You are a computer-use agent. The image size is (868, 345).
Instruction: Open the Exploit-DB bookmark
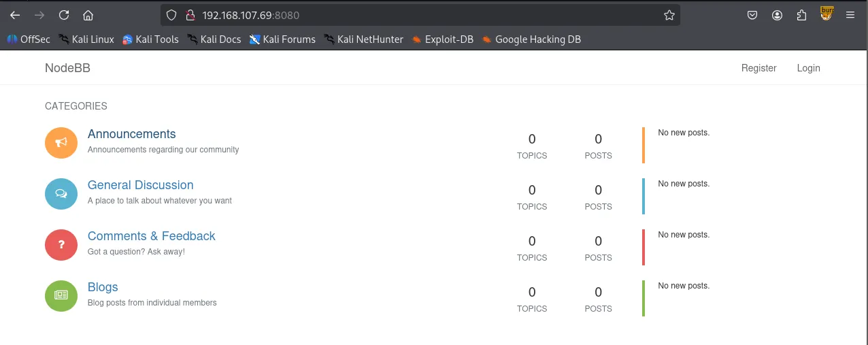click(442, 39)
